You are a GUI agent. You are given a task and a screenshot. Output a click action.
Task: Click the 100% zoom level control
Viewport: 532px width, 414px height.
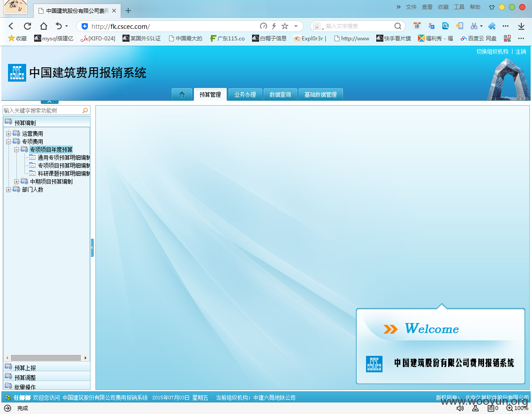pyautogui.click(x=517, y=408)
